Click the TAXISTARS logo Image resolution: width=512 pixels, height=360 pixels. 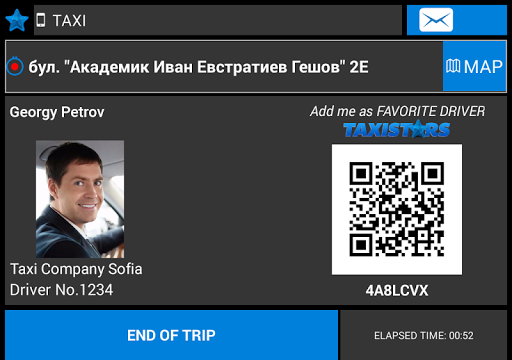[397, 129]
